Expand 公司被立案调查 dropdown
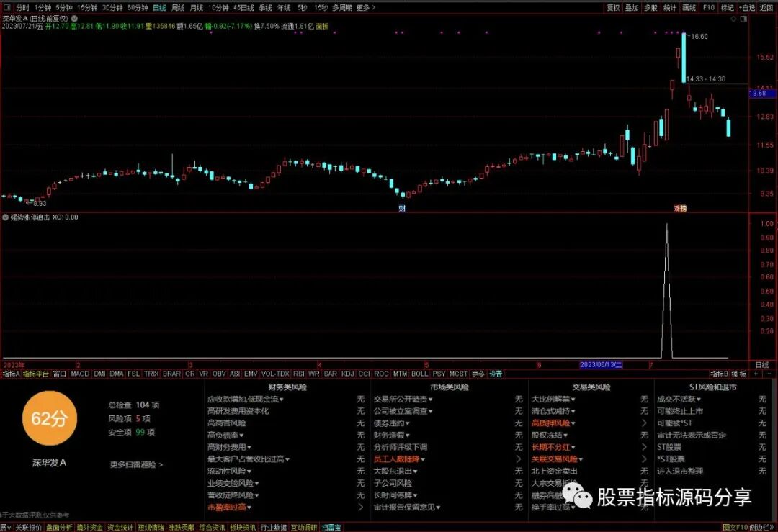This screenshot has width=778, height=532. coord(430,411)
